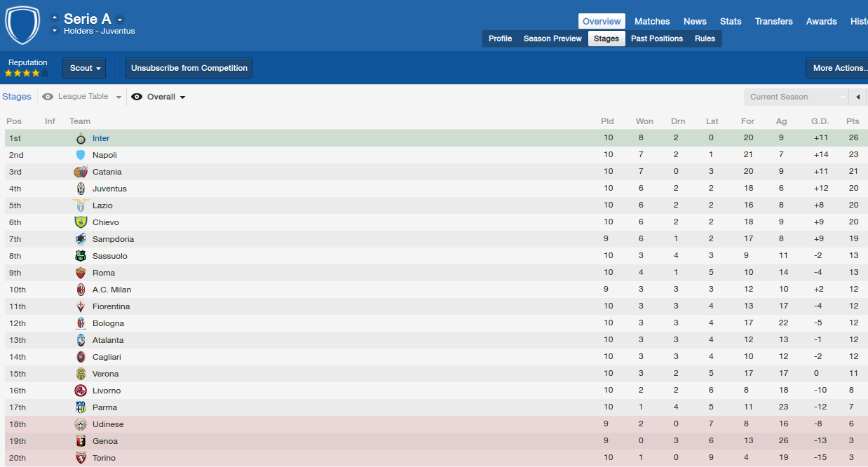
Task: Toggle the League Table view eye
Action: 48,97
